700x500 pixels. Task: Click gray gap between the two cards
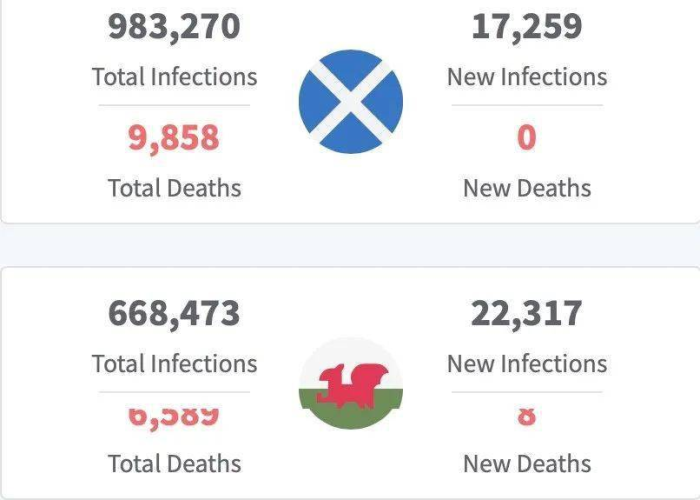[350, 245]
